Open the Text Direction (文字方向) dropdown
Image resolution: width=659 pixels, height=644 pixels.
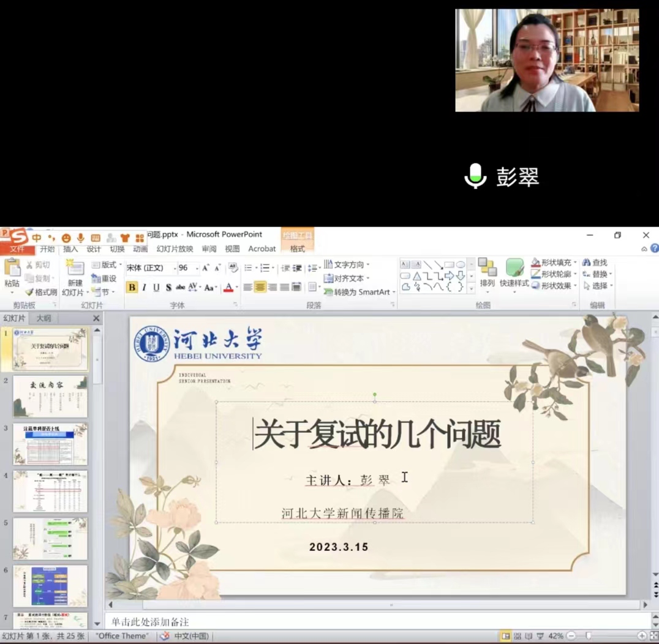coord(347,264)
